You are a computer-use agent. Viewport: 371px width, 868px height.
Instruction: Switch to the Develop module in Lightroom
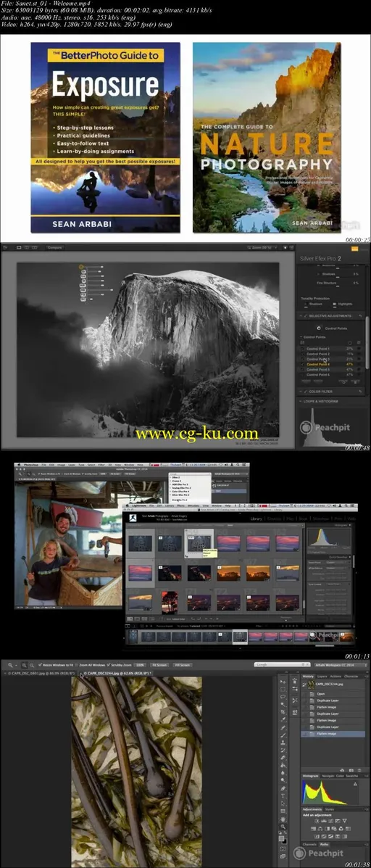tap(274, 518)
